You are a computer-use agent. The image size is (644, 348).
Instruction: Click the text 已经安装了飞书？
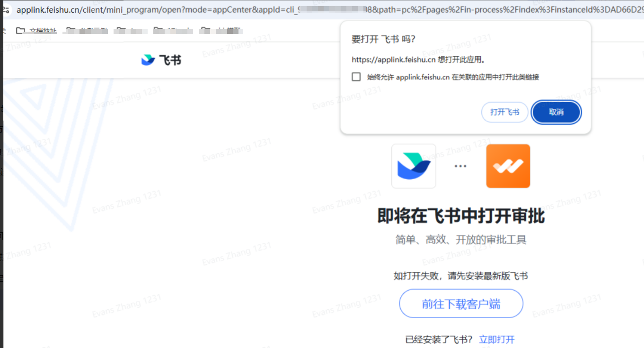click(x=439, y=339)
